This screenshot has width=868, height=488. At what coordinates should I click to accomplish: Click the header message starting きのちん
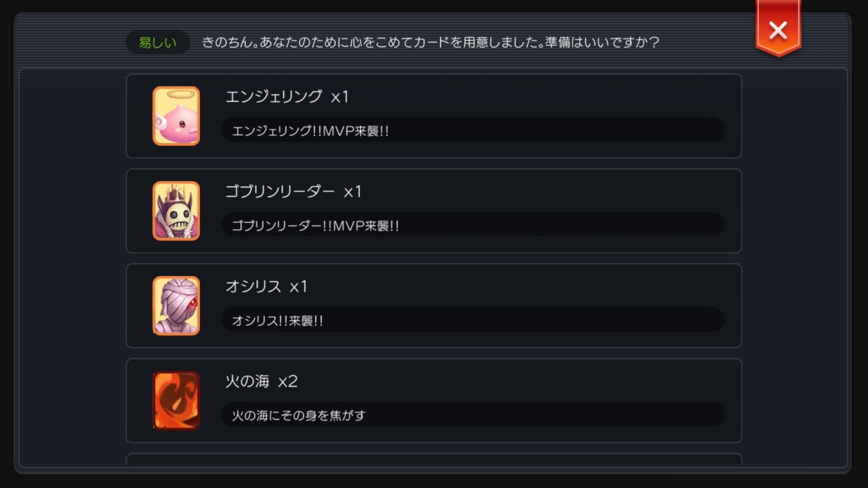coord(431,43)
